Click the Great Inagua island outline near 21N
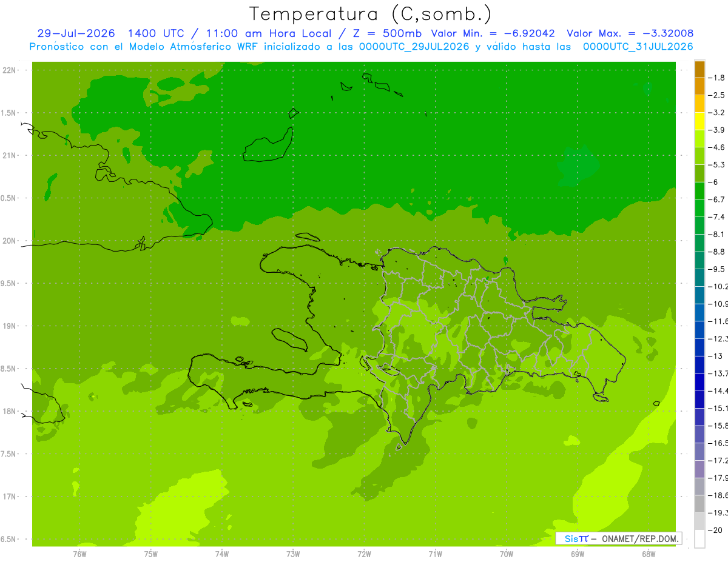This screenshot has width=728, height=562. tap(268, 146)
